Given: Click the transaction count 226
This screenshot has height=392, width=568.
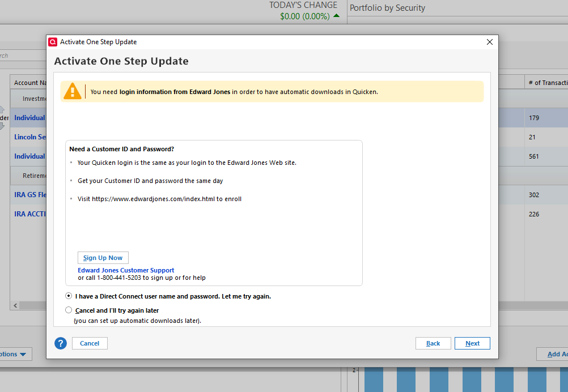Looking at the screenshot, I should [533, 214].
